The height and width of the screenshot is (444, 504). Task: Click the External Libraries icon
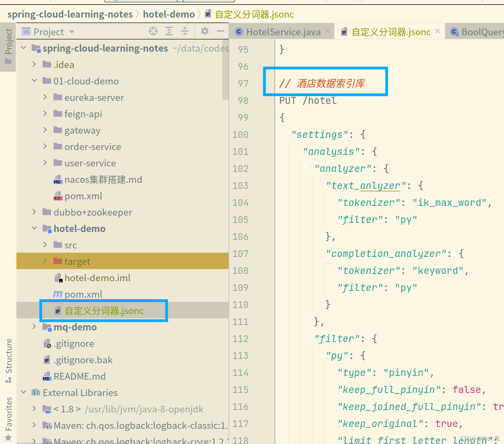tap(36, 392)
